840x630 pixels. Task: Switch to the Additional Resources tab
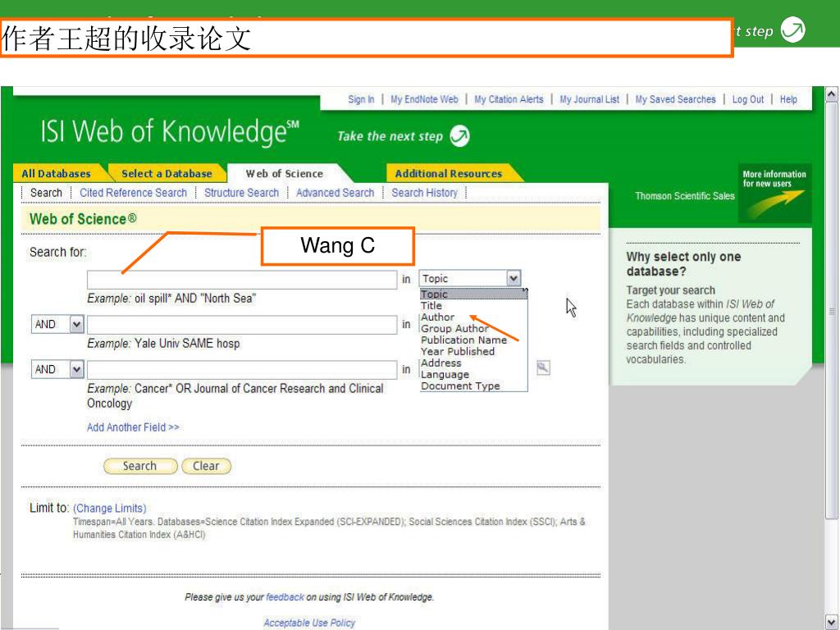[449, 174]
